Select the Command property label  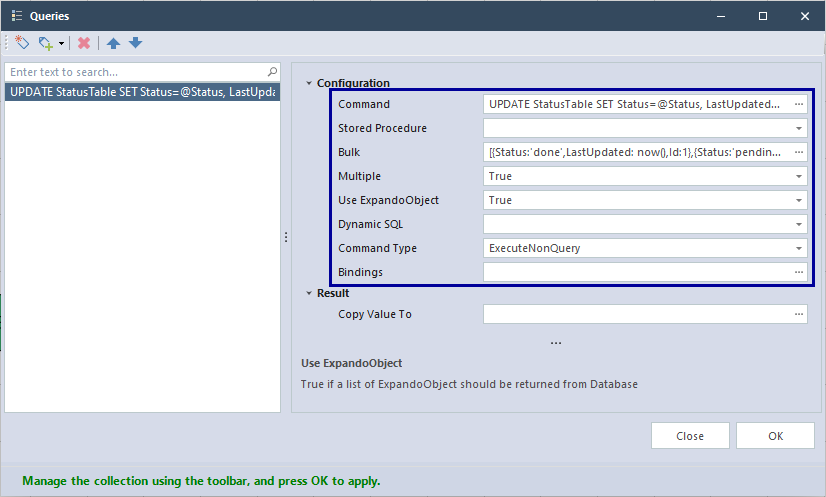click(x=364, y=104)
